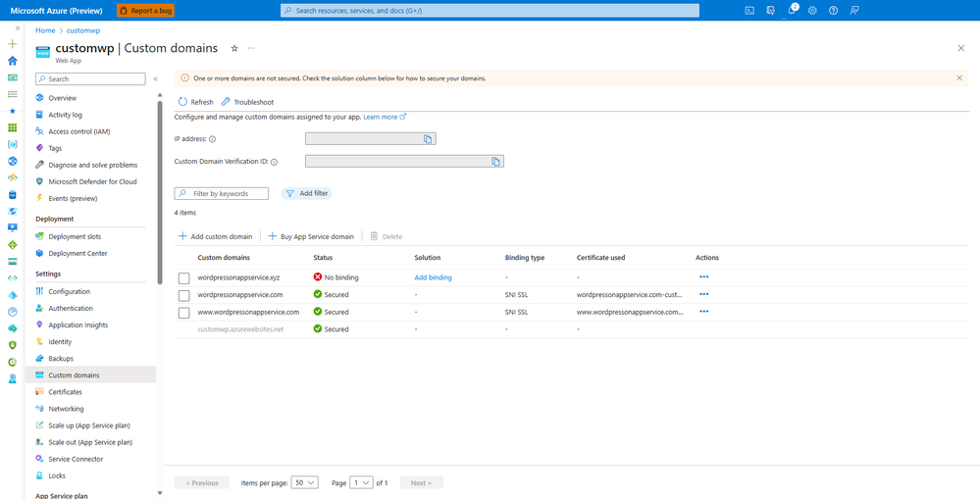
Task: Select checkbox for wordpressonappservice.com row
Action: [x=183, y=295]
